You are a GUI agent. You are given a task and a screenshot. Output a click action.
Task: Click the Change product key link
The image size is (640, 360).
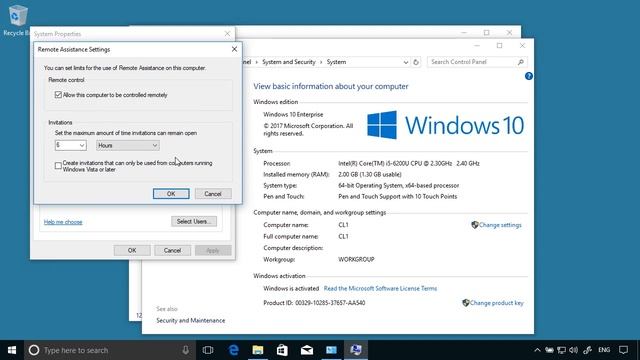pos(497,303)
